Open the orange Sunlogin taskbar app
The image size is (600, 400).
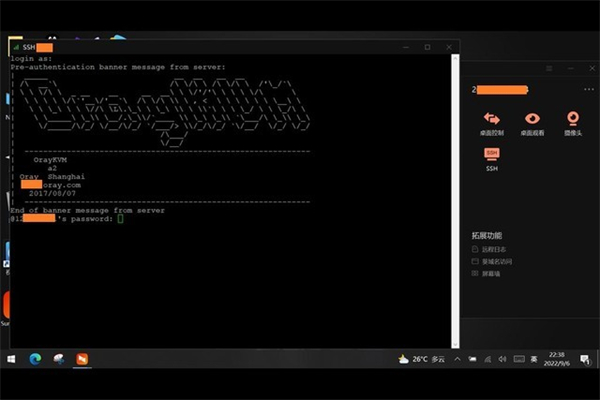(82, 358)
